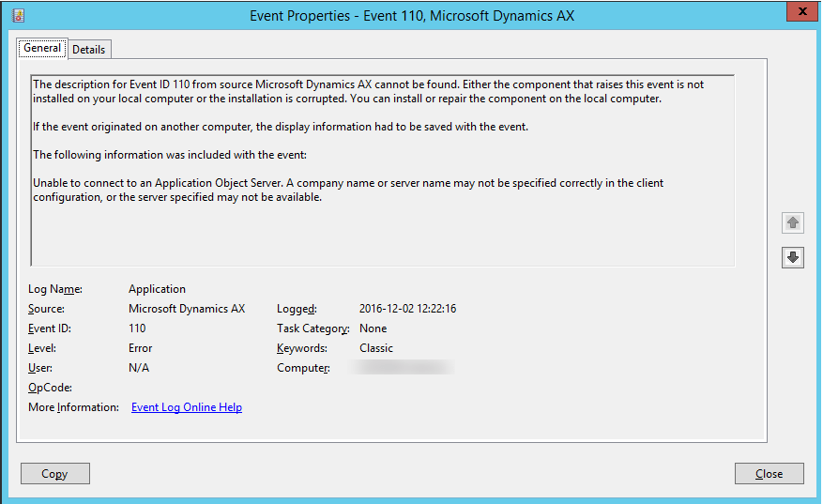Click 'If the event originated on another computer' line
Viewport: 823px width, 504px height.
pyautogui.click(x=281, y=127)
